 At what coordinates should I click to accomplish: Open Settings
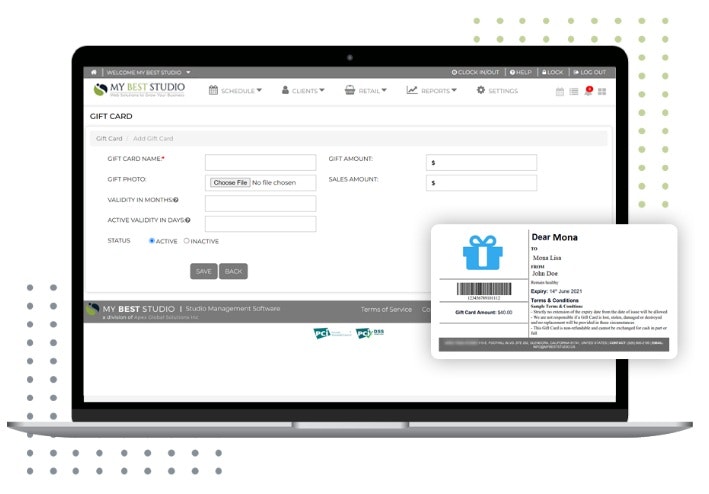pos(497,90)
